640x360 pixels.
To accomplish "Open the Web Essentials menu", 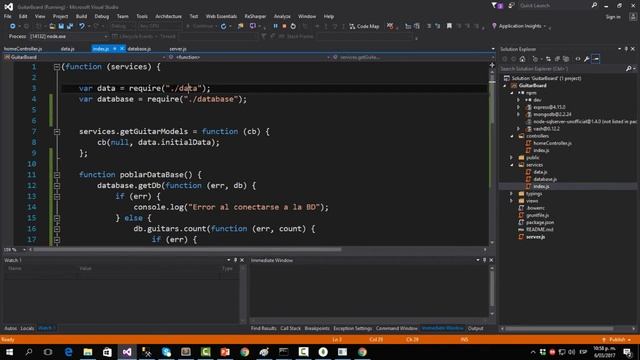I will click(221, 16).
